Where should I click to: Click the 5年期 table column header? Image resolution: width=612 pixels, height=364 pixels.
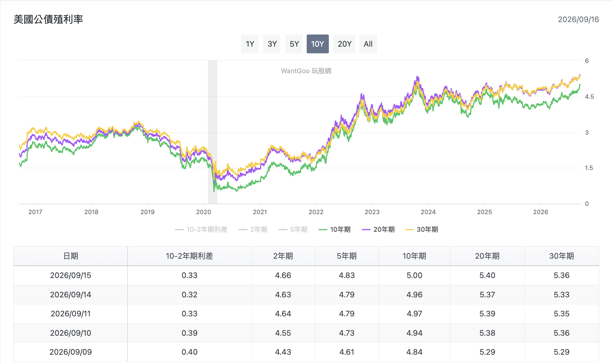tap(347, 256)
